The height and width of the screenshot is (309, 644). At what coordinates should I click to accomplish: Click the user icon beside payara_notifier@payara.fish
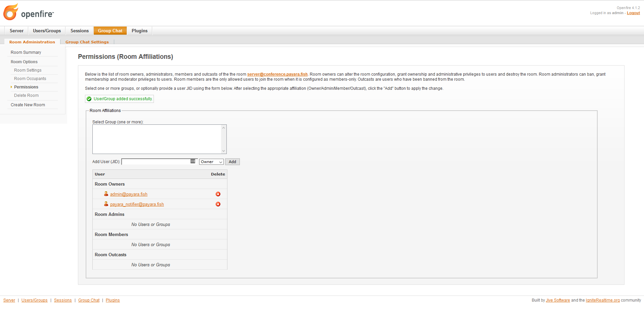click(x=106, y=204)
